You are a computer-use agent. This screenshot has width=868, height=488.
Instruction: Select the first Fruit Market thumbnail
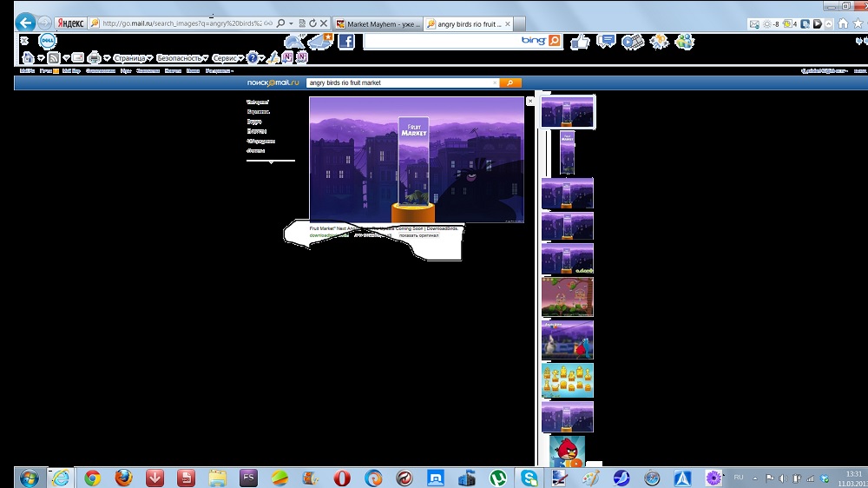pos(568,112)
